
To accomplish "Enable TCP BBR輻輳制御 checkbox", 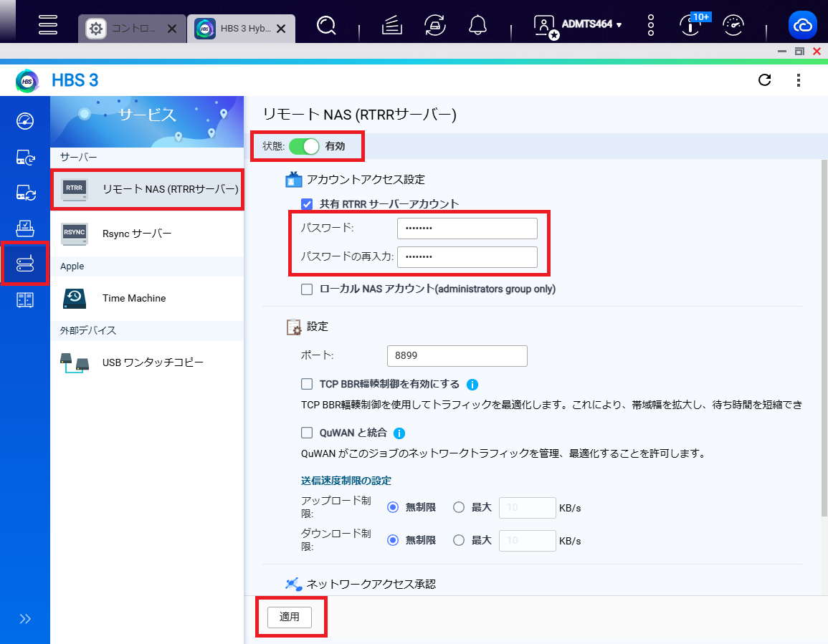I will [x=307, y=384].
